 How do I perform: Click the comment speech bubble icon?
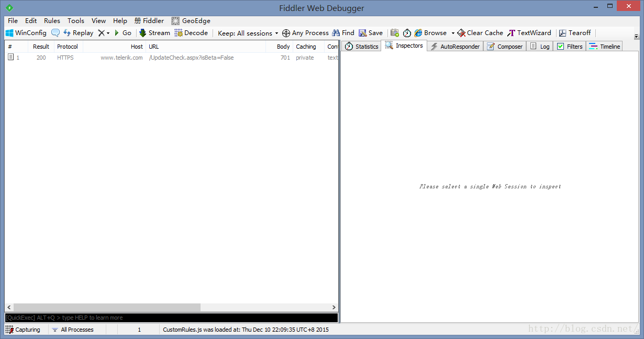[x=55, y=33]
